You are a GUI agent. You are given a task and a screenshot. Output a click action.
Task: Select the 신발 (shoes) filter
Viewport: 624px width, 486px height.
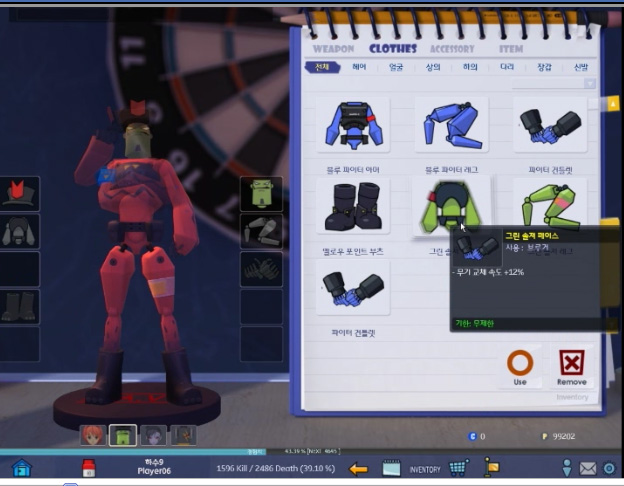coord(581,67)
